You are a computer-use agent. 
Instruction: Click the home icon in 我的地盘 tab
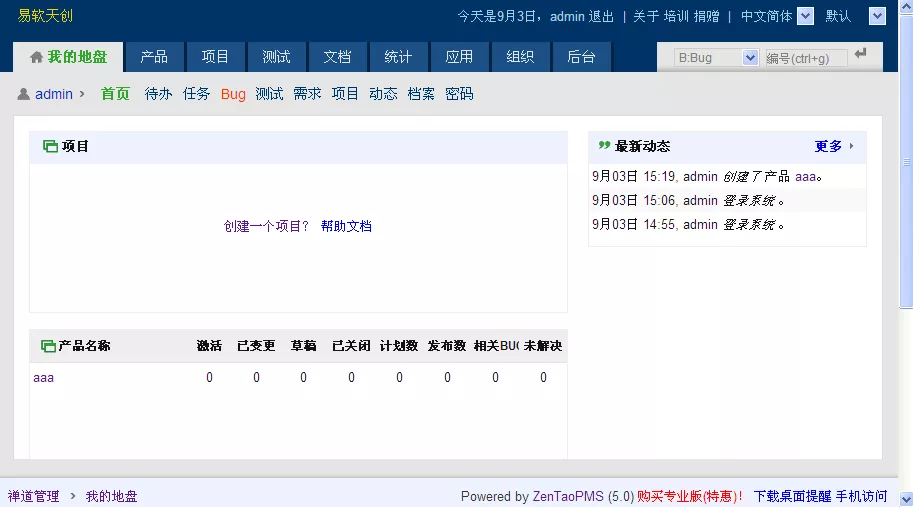click(36, 57)
